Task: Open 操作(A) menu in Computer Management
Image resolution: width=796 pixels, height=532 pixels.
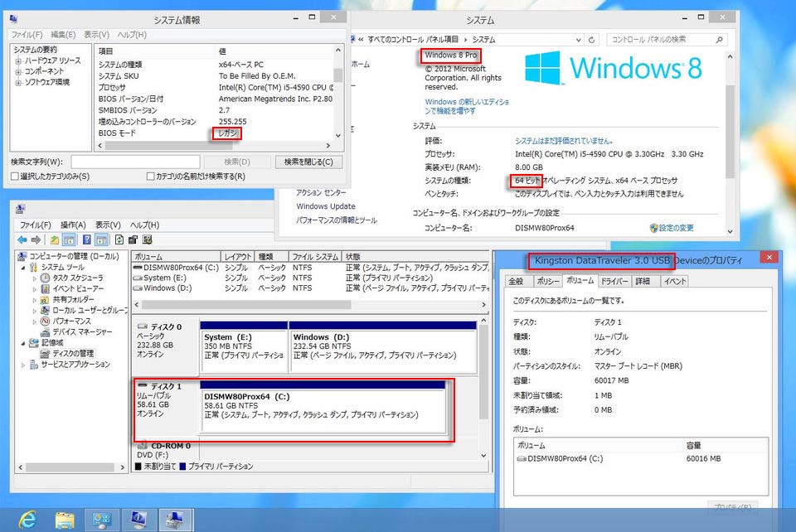Action: tap(73, 225)
